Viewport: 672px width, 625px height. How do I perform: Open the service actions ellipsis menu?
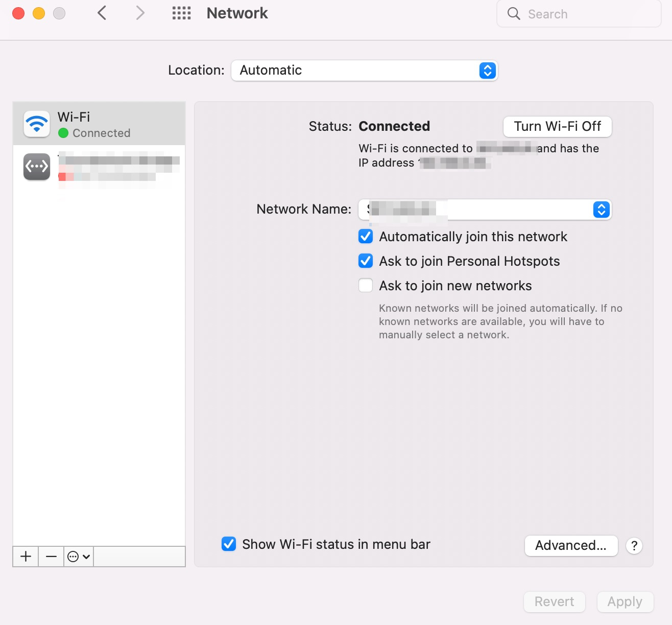79,557
